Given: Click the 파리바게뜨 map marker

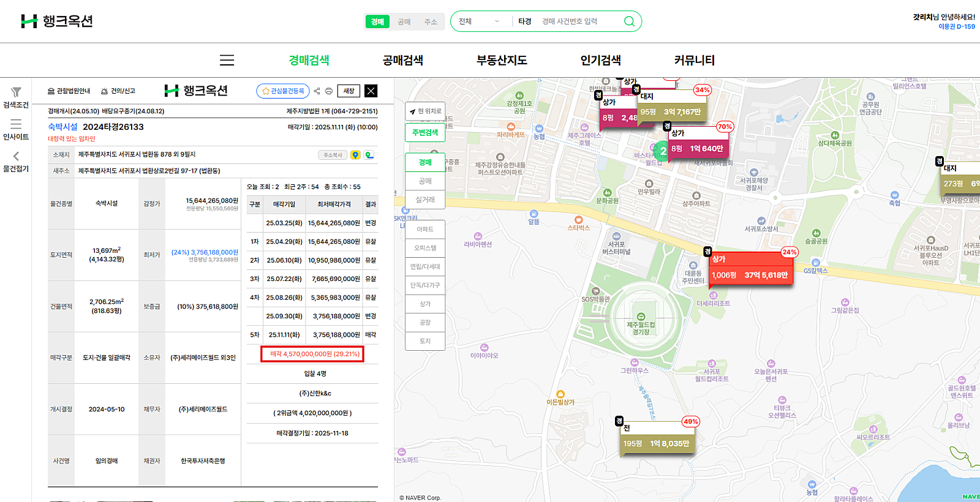Looking at the screenshot, I should 511,127.
